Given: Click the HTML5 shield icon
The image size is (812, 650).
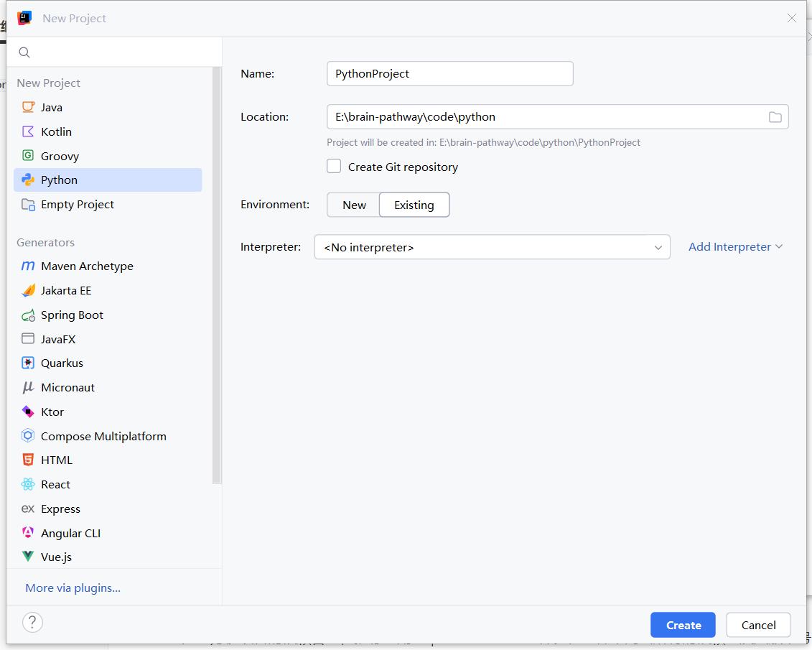Looking at the screenshot, I should tap(28, 460).
